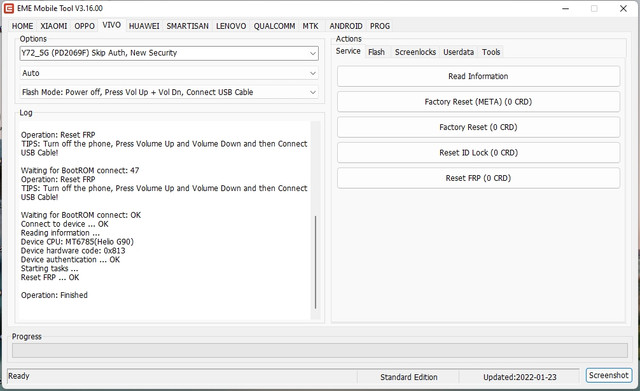Click 'Starting tasks ...' log line
Screen dimensions: 640x391
(x=49, y=269)
